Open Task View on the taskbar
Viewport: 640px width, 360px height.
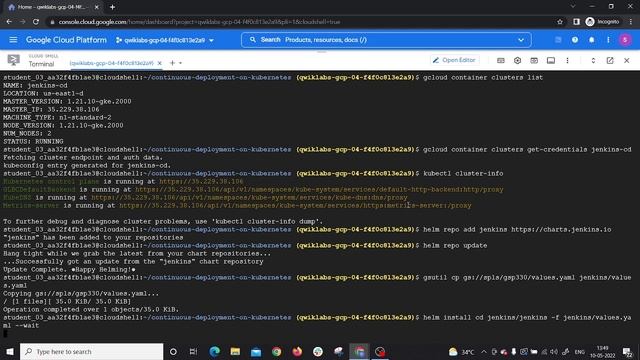point(193,351)
